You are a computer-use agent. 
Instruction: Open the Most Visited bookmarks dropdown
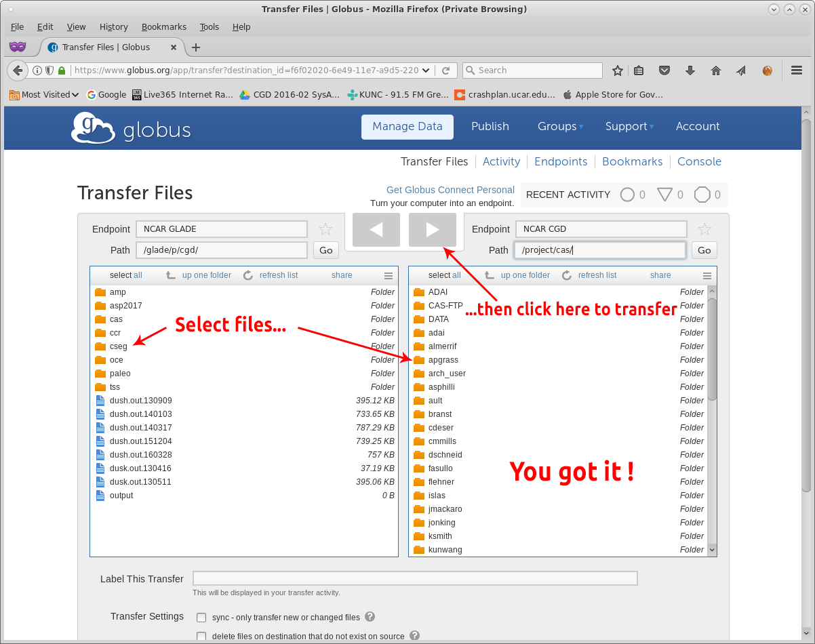(x=44, y=95)
